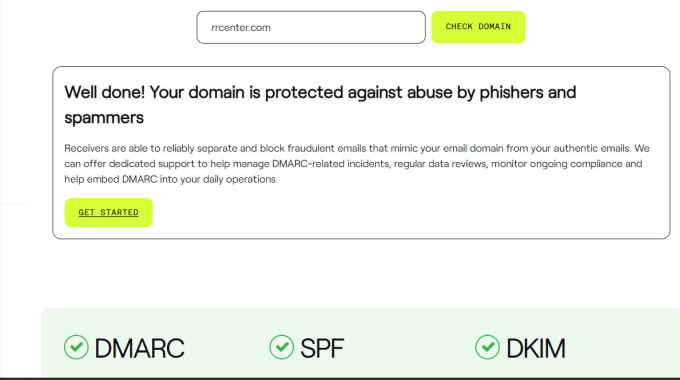680x380 pixels.
Task: Click the green checkmark icon beside DMARC
Action: [76, 347]
